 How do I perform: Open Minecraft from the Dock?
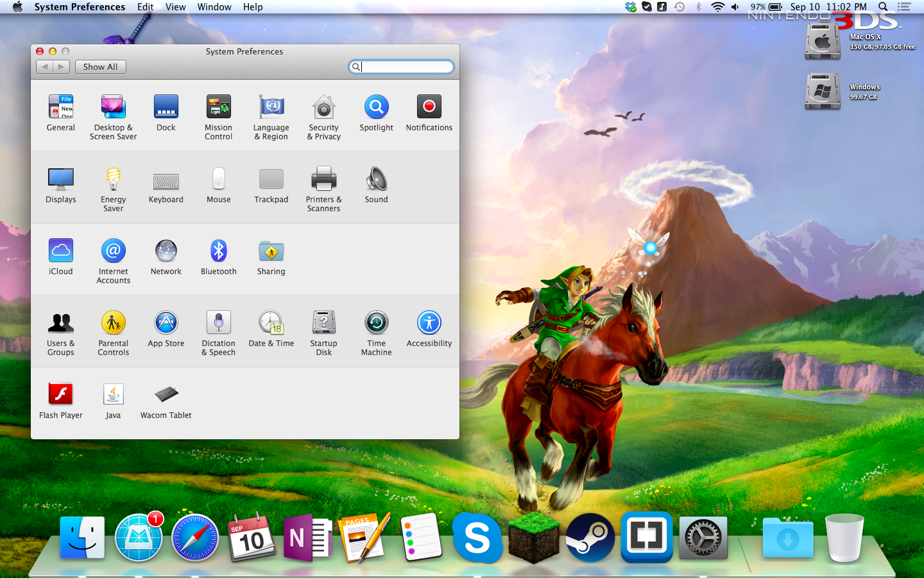click(x=534, y=538)
